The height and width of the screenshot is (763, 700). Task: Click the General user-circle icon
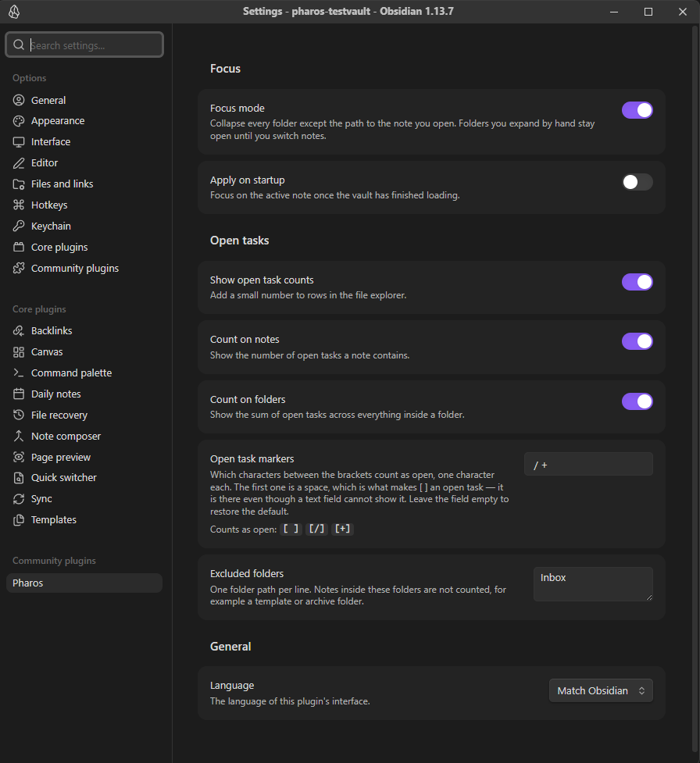19,100
